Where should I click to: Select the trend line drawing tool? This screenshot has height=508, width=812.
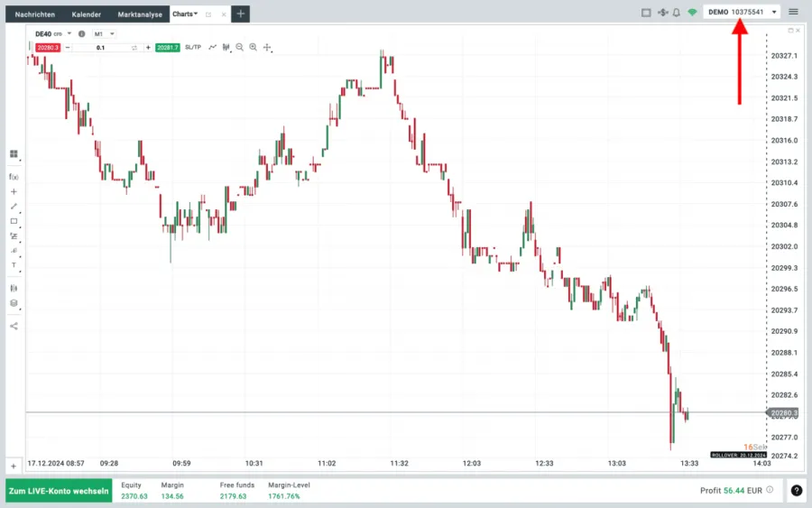[14, 207]
